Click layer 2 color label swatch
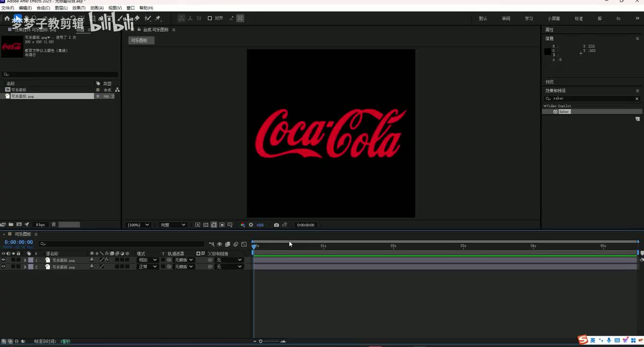This screenshot has width=644, height=347. [x=31, y=267]
